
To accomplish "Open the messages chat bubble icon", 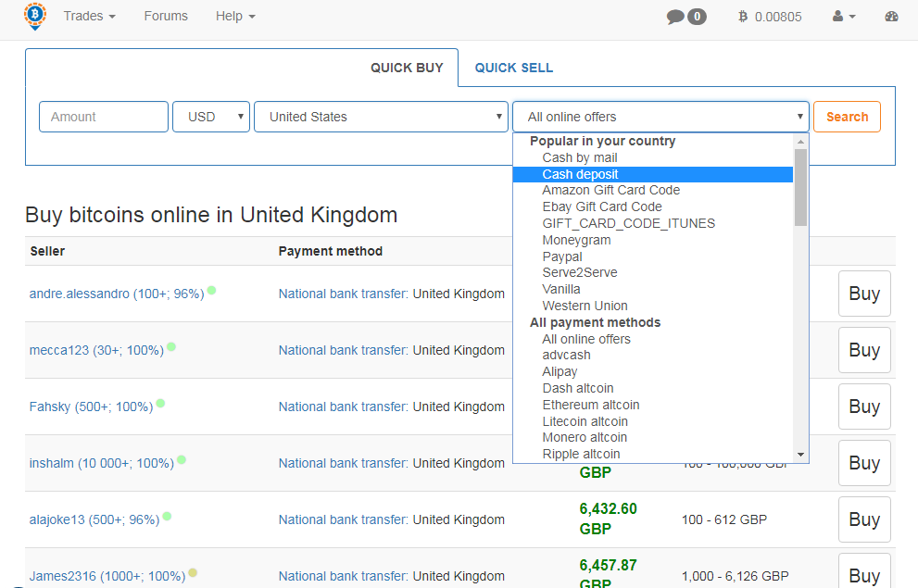I will [x=675, y=17].
